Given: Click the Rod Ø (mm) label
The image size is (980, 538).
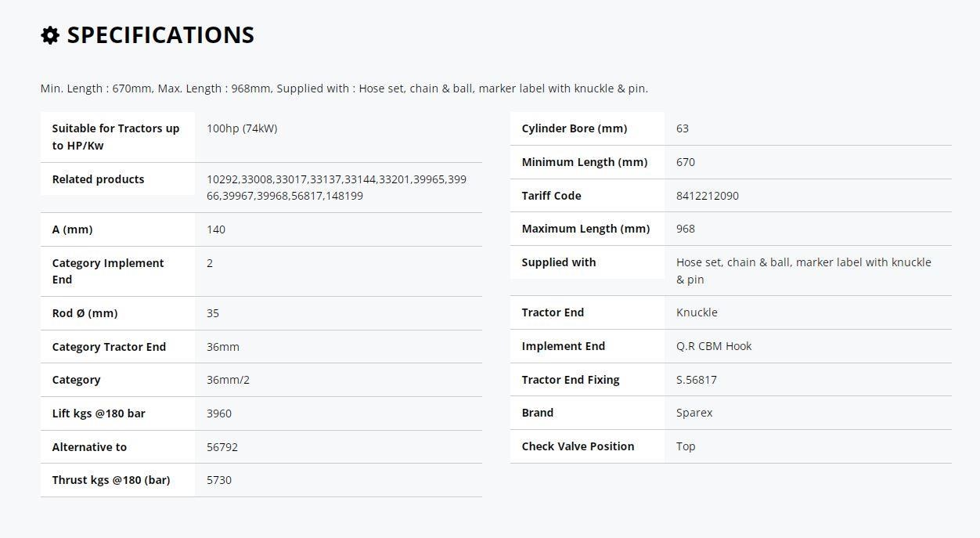Looking at the screenshot, I should click(85, 313).
